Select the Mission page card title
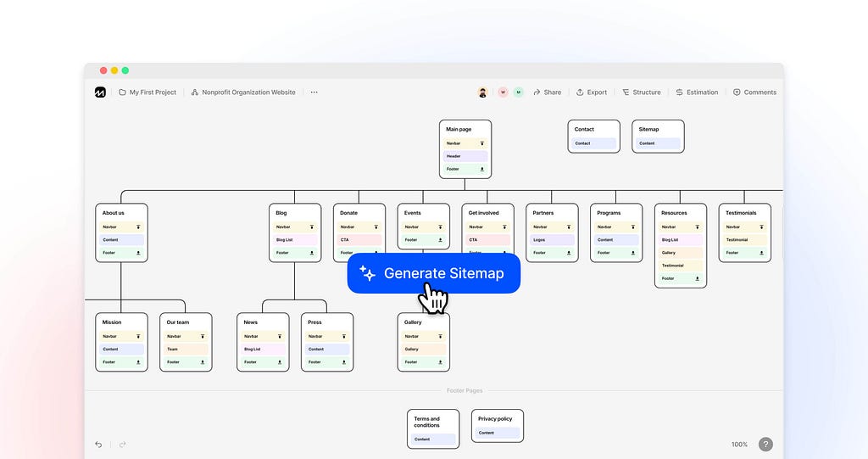This screenshot has width=868, height=459. 112,322
